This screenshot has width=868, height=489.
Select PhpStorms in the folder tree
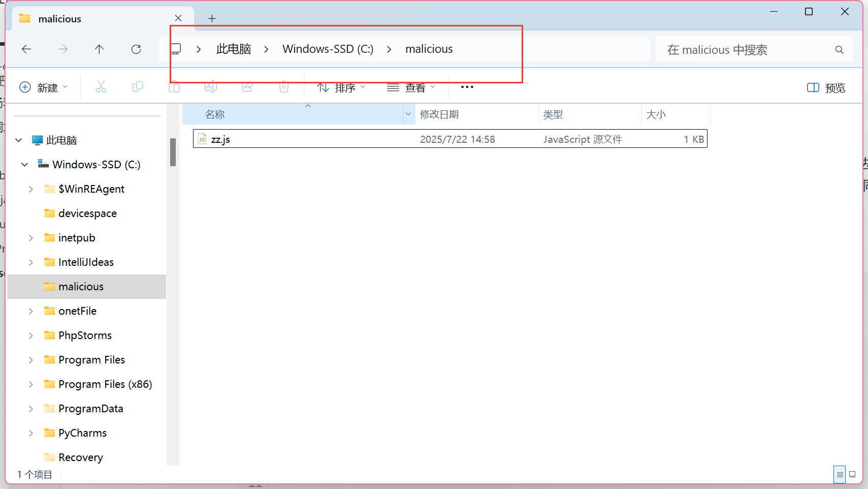(x=85, y=335)
